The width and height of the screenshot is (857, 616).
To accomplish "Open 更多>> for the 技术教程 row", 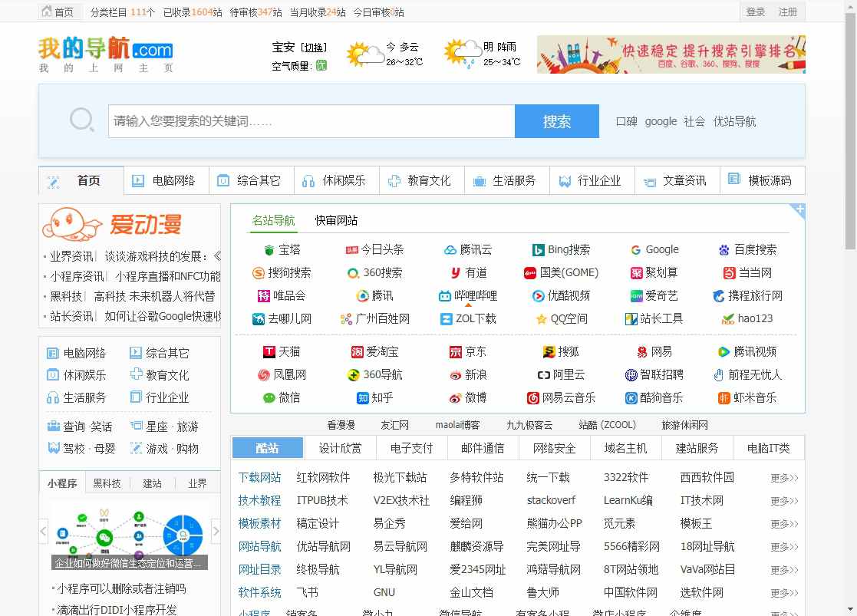I will tap(784, 501).
